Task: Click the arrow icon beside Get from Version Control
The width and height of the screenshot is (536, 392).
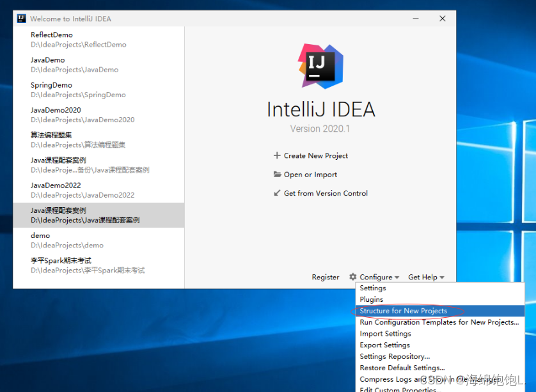Action: pyautogui.click(x=277, y=193)
